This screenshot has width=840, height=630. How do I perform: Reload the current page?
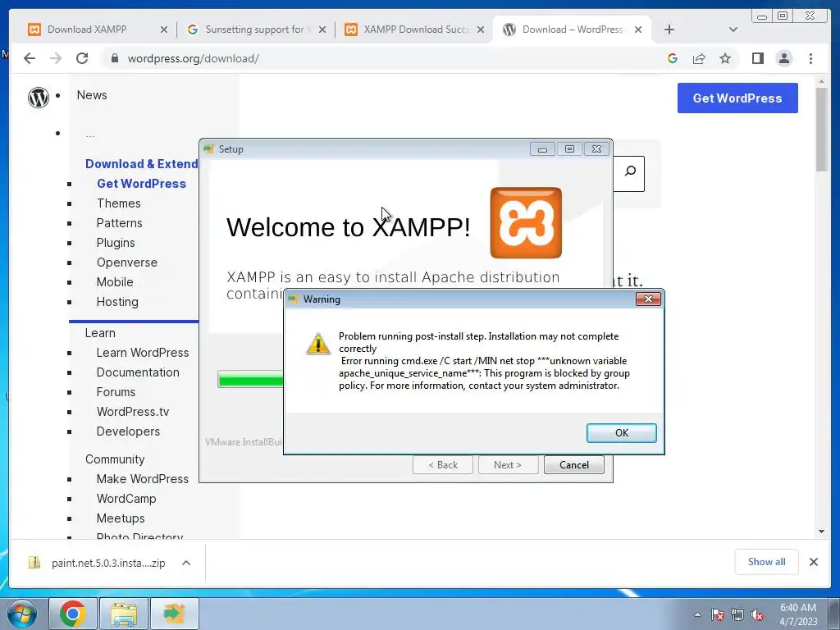(x=82, y=58)
